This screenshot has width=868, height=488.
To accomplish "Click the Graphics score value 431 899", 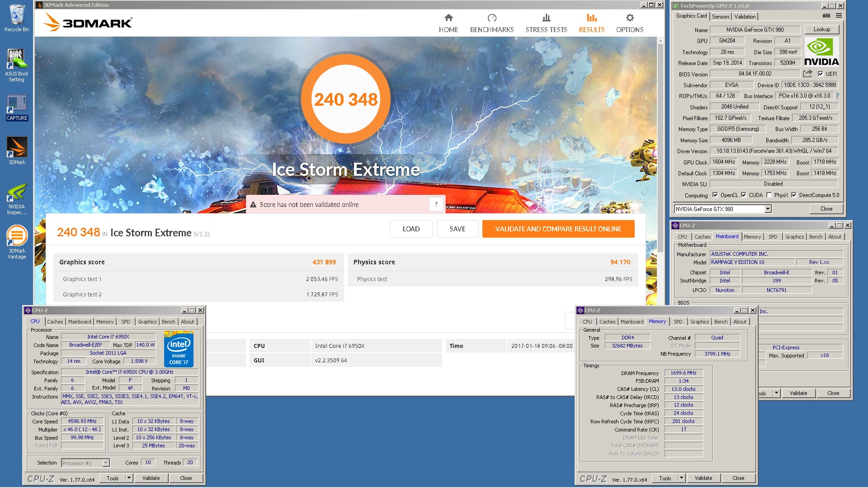I will click(x=324, y=262).
